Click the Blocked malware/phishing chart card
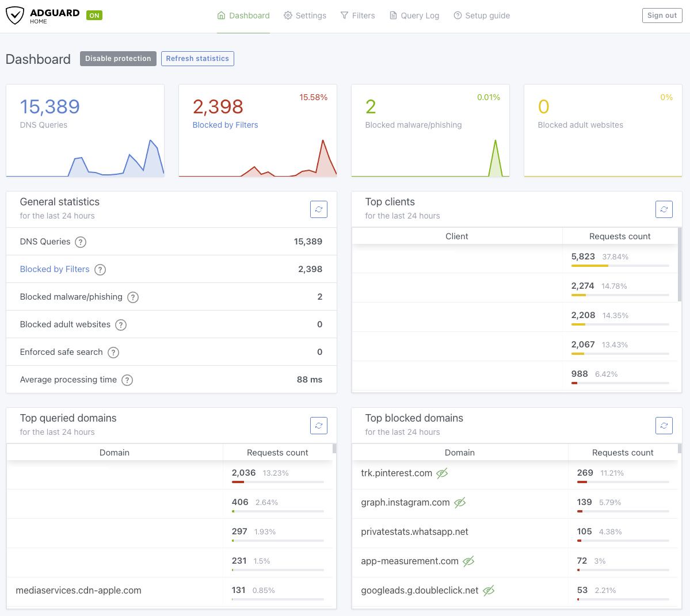This screenshot has height=616, width=690. 430,131
